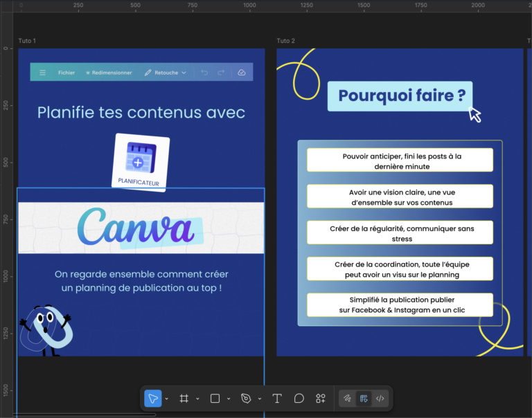Select the Tuto 1 frame label

coord(27,41)
